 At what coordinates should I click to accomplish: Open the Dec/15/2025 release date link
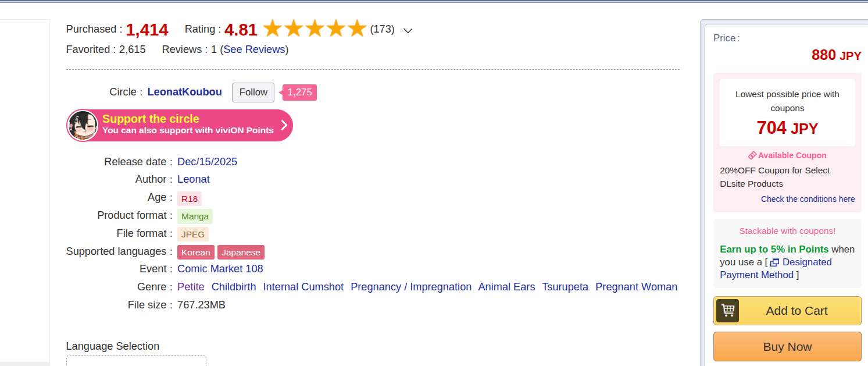207,162
